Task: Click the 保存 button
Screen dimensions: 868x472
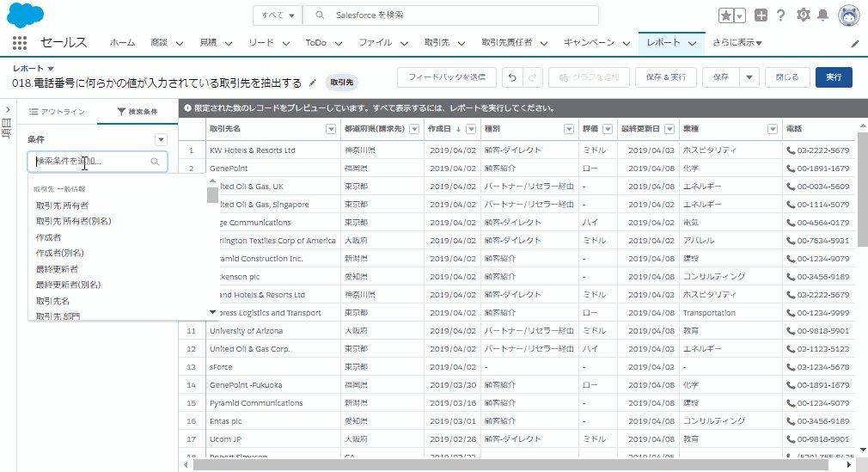Action: pos(721,77)
